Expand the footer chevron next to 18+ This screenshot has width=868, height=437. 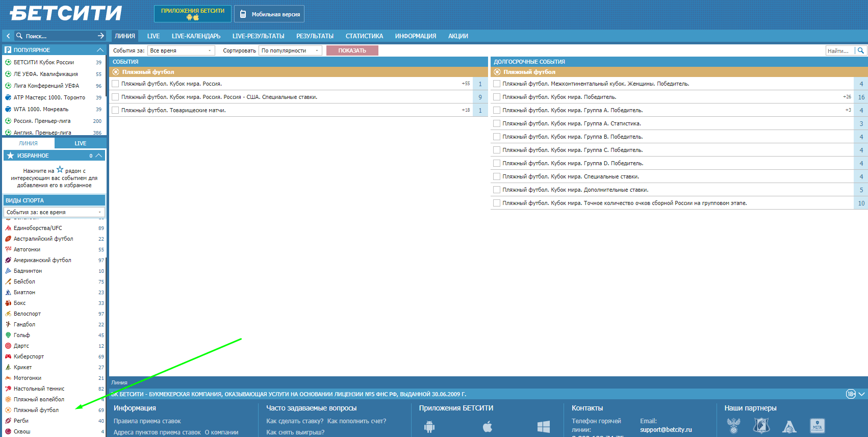click(862, 394)
